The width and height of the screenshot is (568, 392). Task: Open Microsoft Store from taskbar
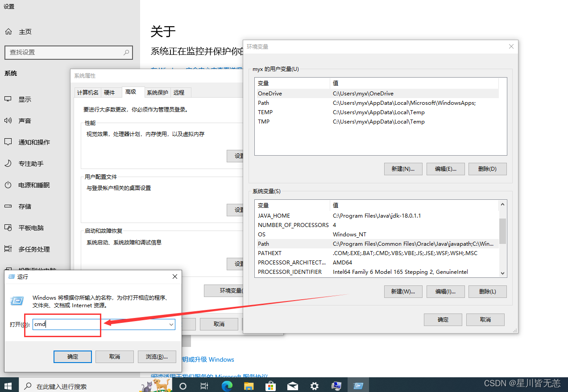[x=270, y=386]
